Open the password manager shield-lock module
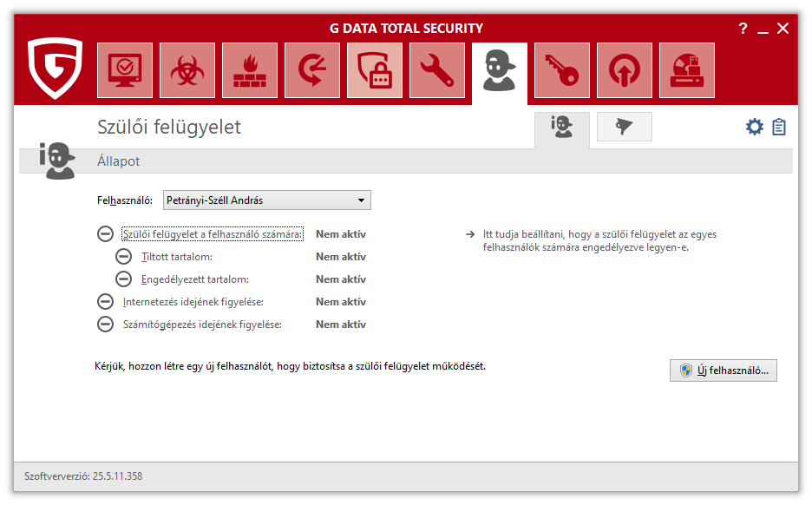Image resolution: width=812 pixels, height=505 pixels. pos(375,70)
